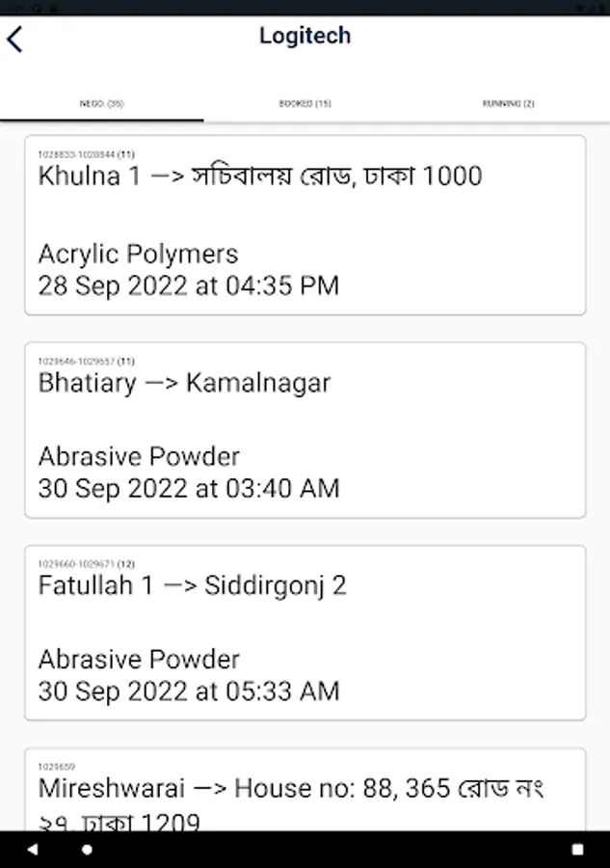Open the BOOKED (15) tab

click(x=305, y=103)
